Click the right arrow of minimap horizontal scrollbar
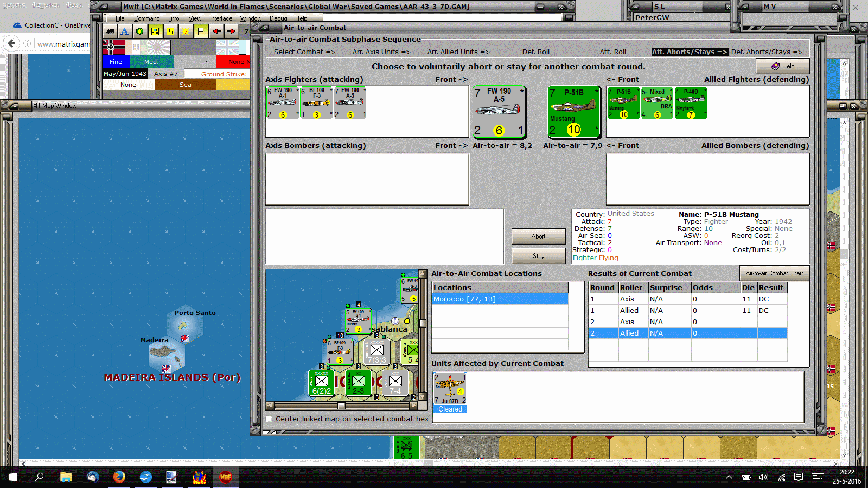Screen dimensions: 868x488 tap(414, 406)
